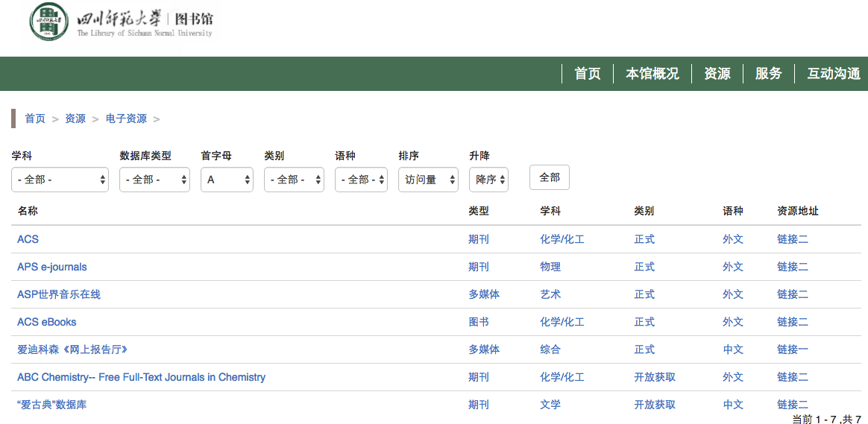Click 正式 category in the ACS eBooks row
The height and width of the screenshot is (424, 868).
click(x=644, y=322)
